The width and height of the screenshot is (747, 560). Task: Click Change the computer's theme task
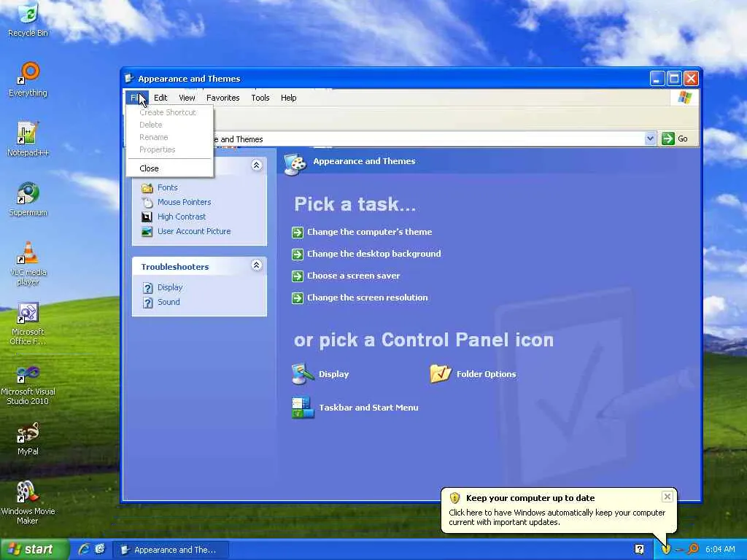(x=369, y=232)
